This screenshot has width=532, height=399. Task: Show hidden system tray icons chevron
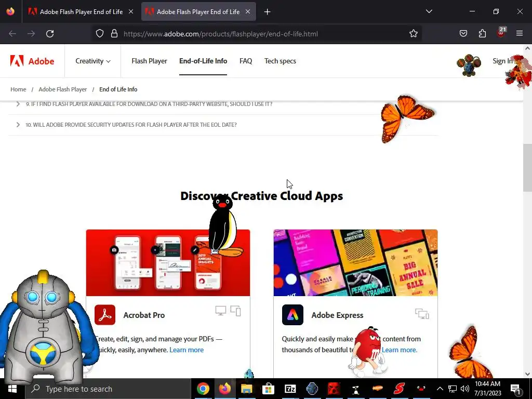pyautogui.click(x=440, y=389)
